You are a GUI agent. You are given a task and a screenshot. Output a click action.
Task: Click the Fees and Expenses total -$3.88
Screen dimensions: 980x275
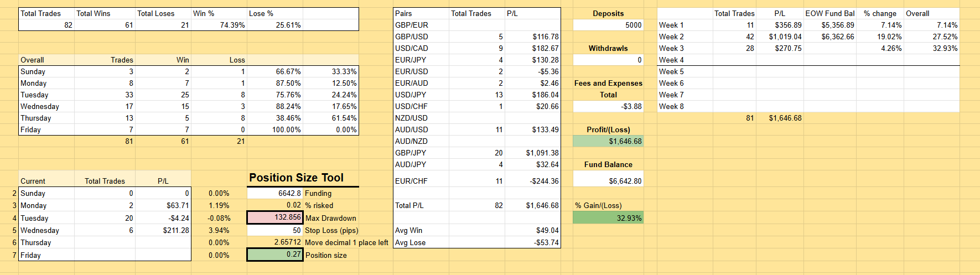608,106
